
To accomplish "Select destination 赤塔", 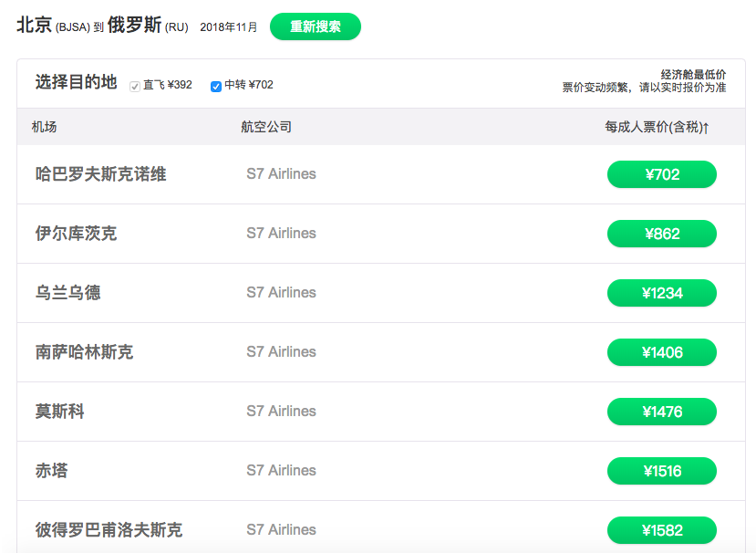I will pos(52,471).
